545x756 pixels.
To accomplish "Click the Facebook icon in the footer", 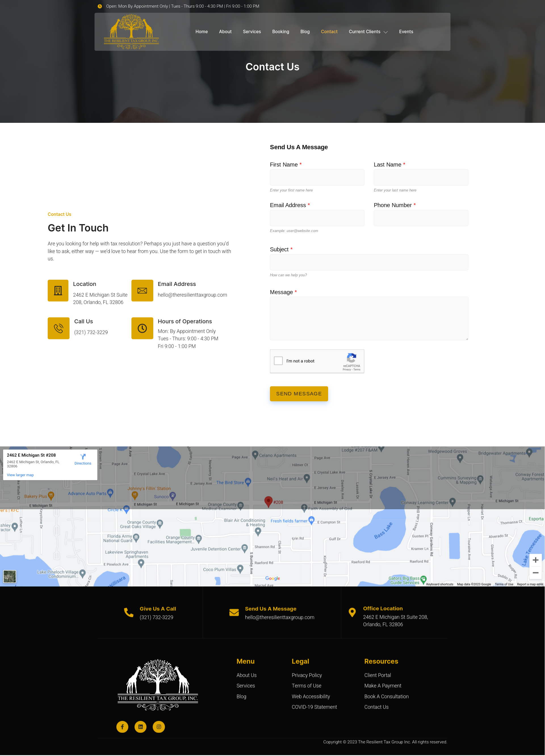I will point(122,727).
